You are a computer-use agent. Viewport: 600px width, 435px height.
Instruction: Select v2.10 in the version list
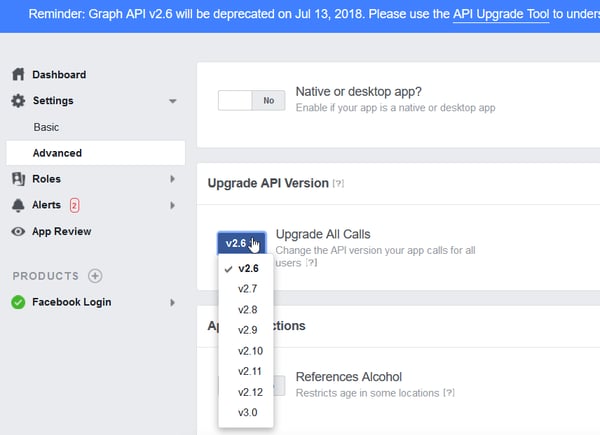pyautogui.click(x=246, y=351)
